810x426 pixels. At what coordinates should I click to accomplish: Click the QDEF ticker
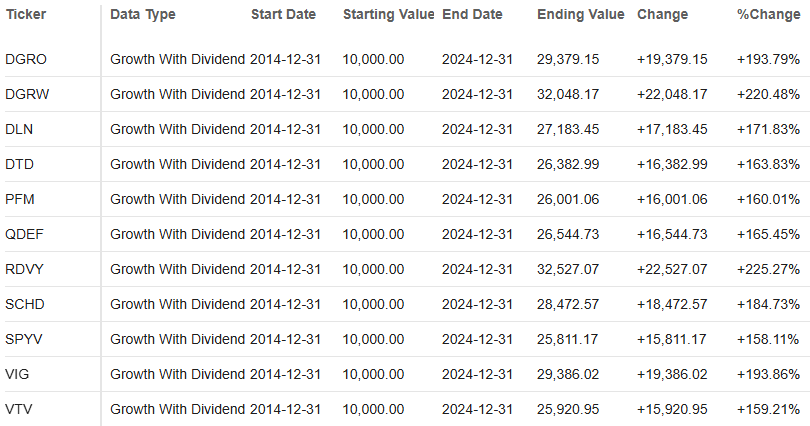(24, 234)
